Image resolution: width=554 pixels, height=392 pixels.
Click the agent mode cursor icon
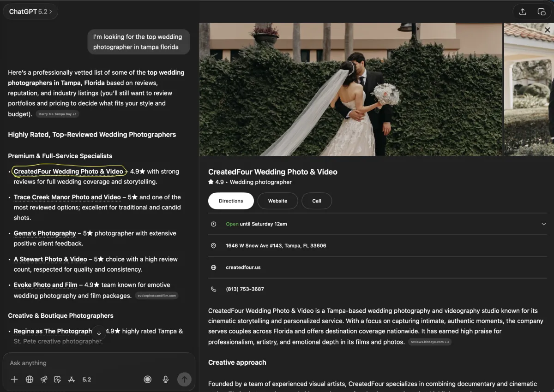click(x=58, y=380)
